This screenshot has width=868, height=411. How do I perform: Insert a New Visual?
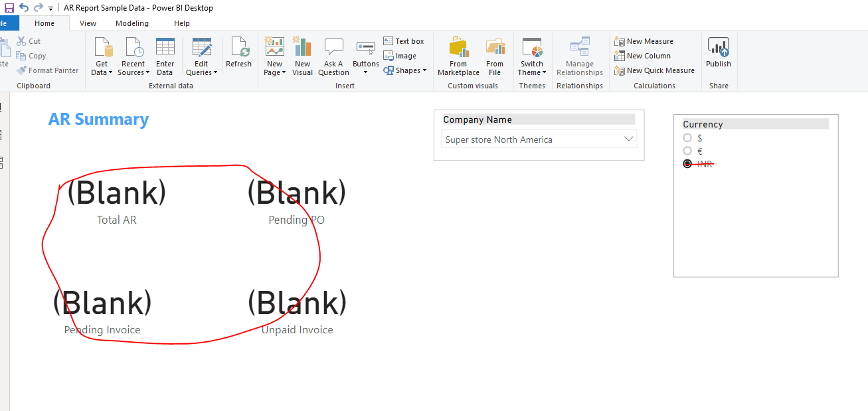(x=302, y=56)
